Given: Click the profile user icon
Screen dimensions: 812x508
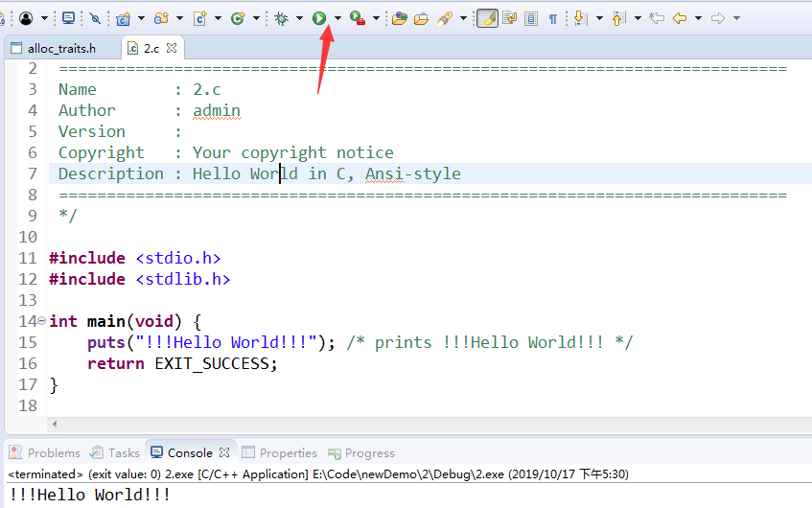Looking at the screenshot, I should [x=26, y=18].
